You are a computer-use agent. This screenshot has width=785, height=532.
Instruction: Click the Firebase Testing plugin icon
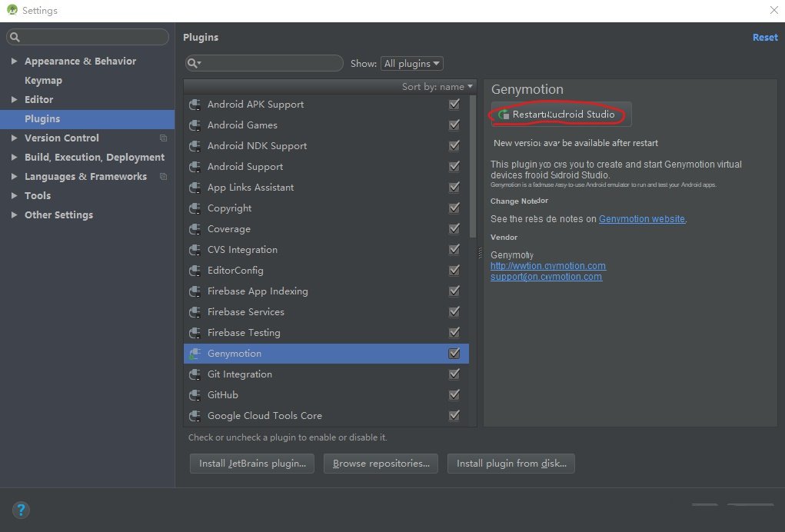[195, 333]
